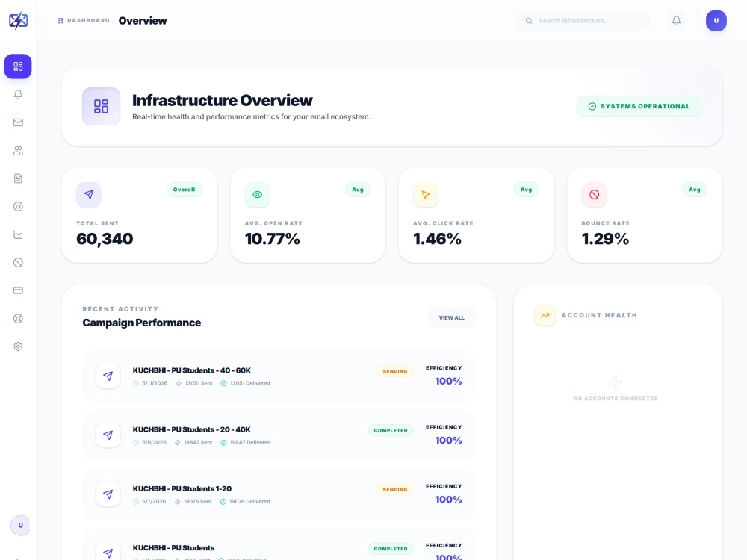Image resolution: width=747 pixels, height=560 pixels.
Task: Click send icon of PU Students - 40 - 60K
Action: 108,376
